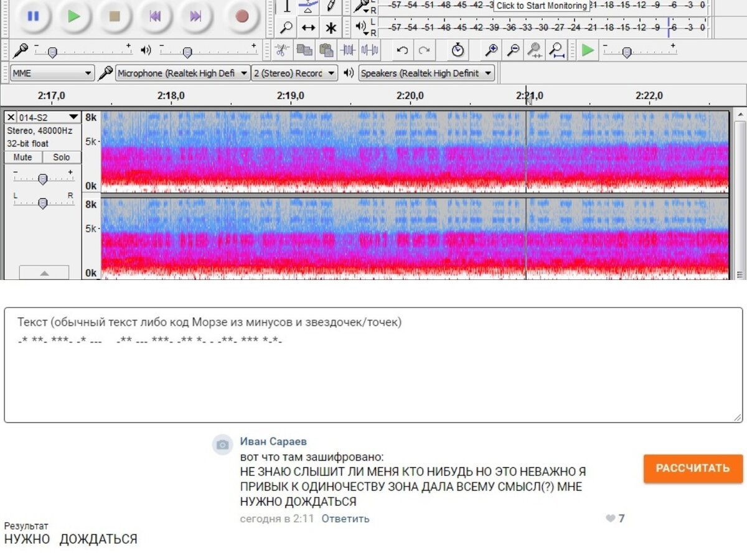This screenshot has width=747, height=560.
Task: Click the playback meter speaker icon
Action: coord(361,27)
